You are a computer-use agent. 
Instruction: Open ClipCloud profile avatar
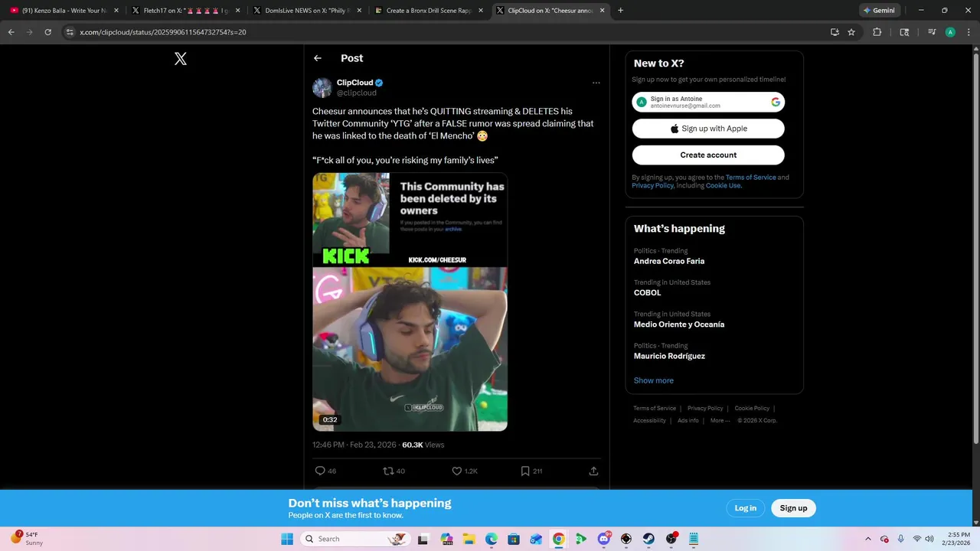322,87
